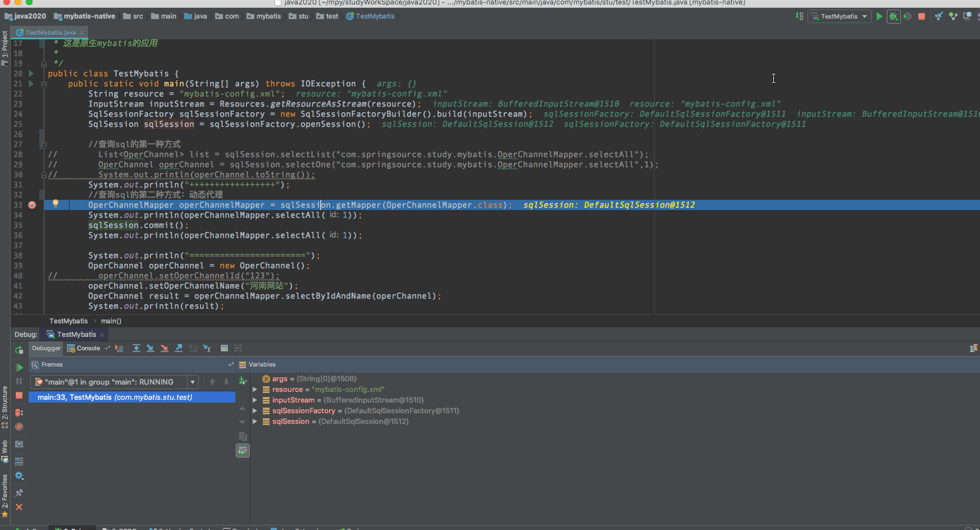
Task: Expand the inputStream variable node
Action: 255,400
